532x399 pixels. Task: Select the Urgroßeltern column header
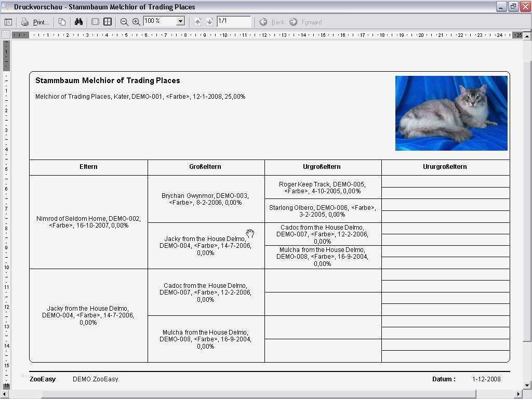coord(323,167)
